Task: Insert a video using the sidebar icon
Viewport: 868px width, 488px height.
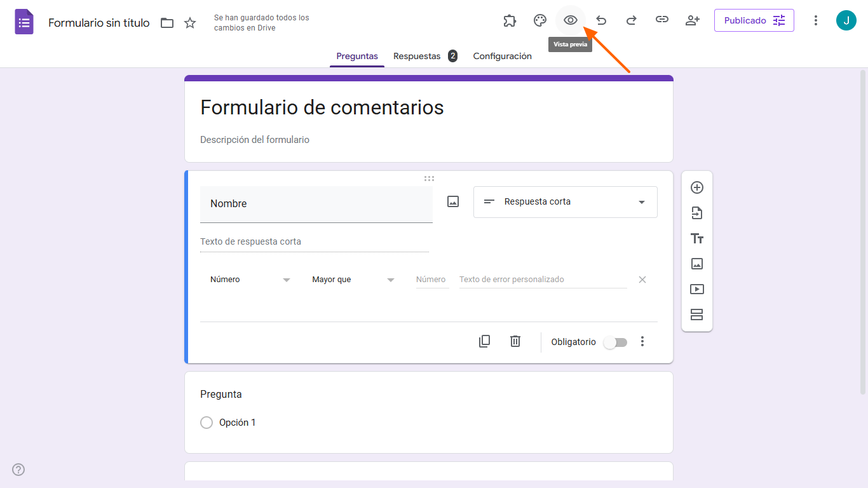Action: 697,289
